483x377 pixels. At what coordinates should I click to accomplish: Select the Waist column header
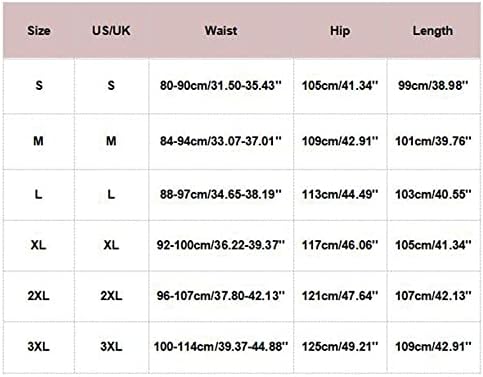point(221,31)
